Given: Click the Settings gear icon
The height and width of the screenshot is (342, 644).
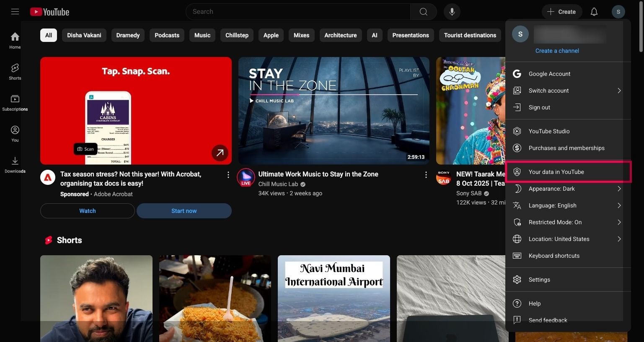Looking at the screenshot, I should pyautogui.click(x=517, y=280).
